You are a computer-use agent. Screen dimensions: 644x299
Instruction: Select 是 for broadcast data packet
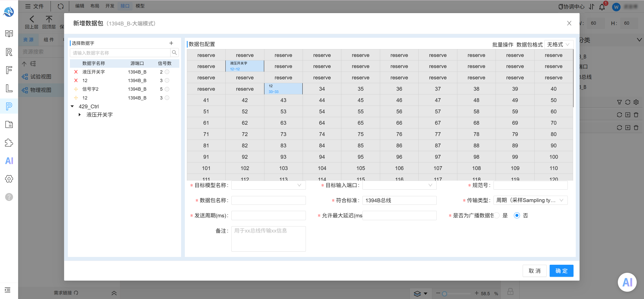point(497,215)
